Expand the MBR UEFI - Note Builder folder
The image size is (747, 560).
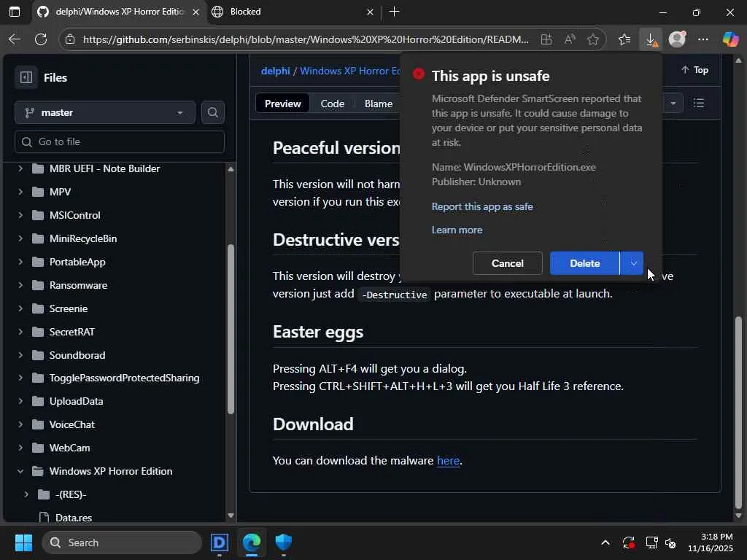coord(20,168)
